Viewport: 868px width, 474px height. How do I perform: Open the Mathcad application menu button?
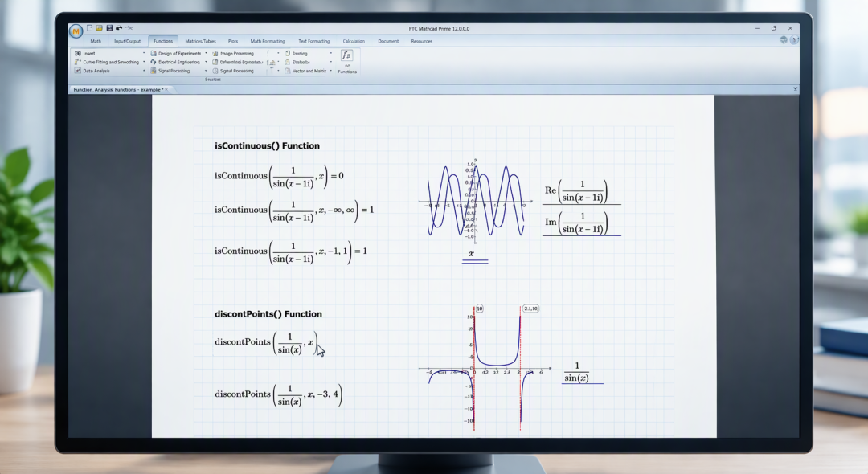click(76, 31)
